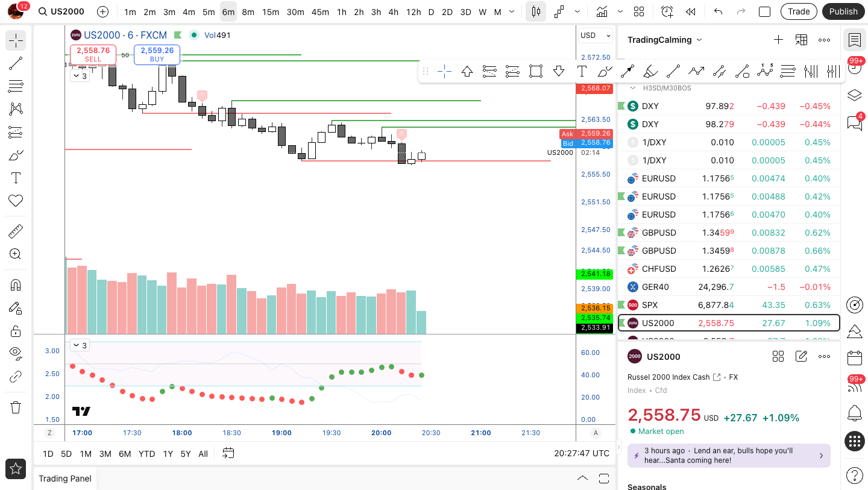This screenshot has width=868, height=490.
Task: Open the TradingCalming watchlist dropdown
Action: 665,40
